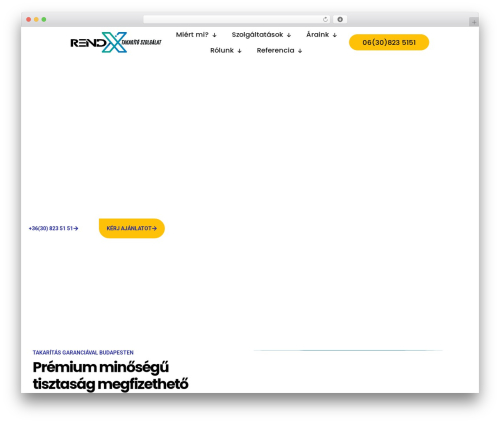Open the Szolgáltatások menu item
This screenshot has width=500, height=423.
(x=257, y=35)
